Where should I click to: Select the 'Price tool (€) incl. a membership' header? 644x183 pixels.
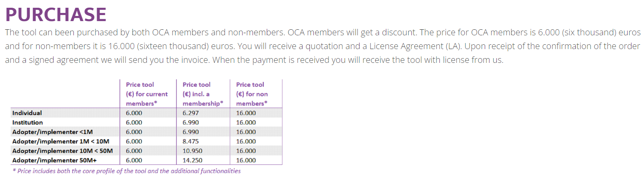pyautogui.click(x=203, y=94)
